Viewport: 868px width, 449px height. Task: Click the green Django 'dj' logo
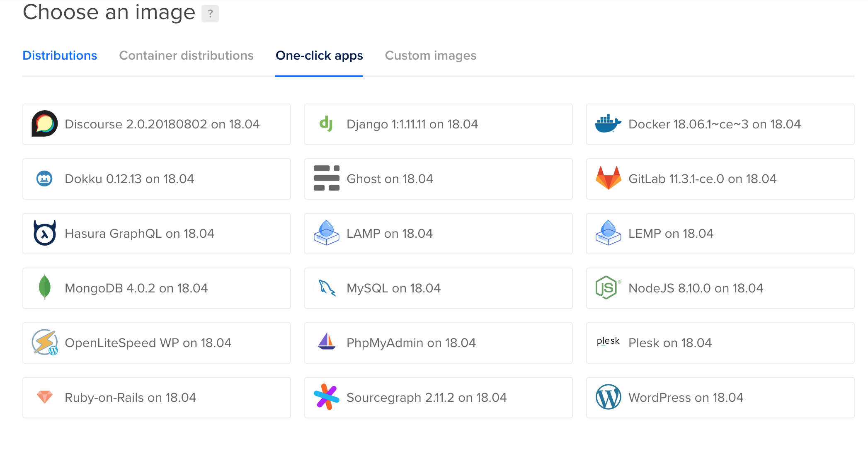(326, 124)
